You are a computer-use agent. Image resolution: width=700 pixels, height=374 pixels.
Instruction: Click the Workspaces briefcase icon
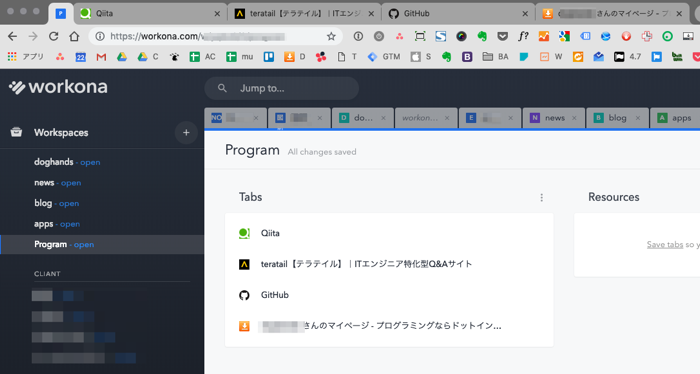(x=17, y=133)
